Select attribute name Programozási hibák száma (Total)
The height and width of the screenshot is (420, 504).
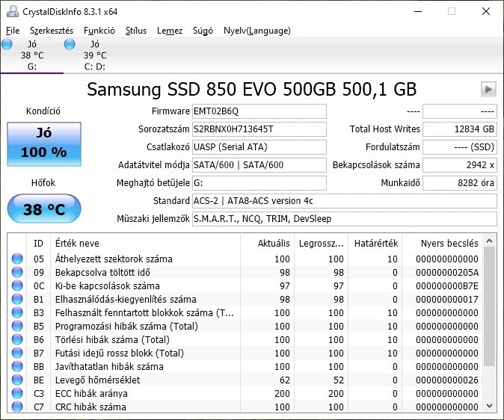pyautogui.click(x=126, y=327)
